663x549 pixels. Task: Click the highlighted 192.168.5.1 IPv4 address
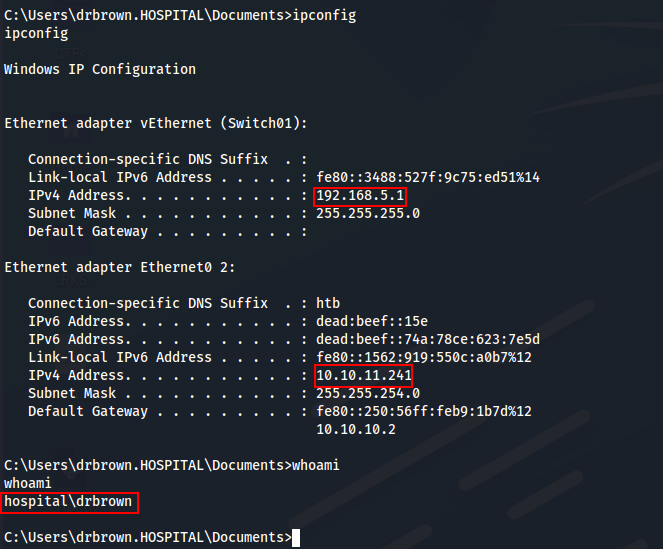coord(360,196)
